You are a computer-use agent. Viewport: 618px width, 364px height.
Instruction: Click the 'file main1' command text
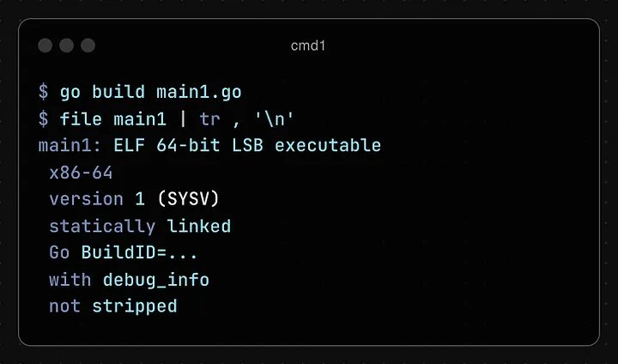(x=113, y=119)
